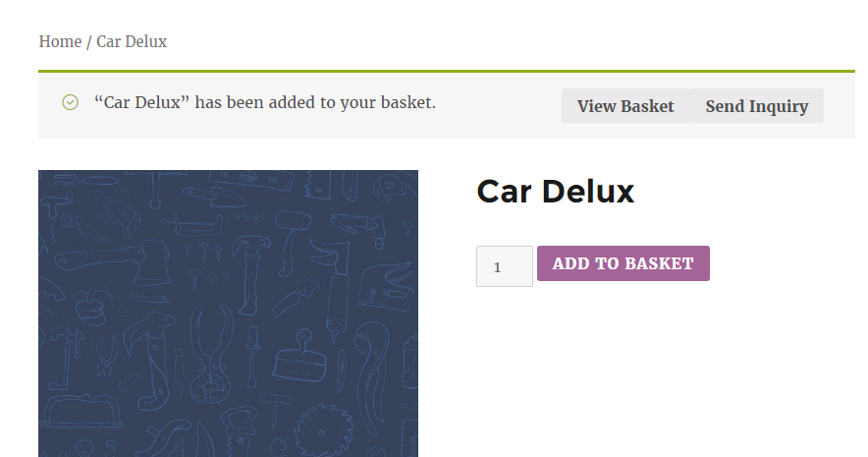868x457 pixels.
Task: Open the product image of tool drawings
Action: pos(228,314)
